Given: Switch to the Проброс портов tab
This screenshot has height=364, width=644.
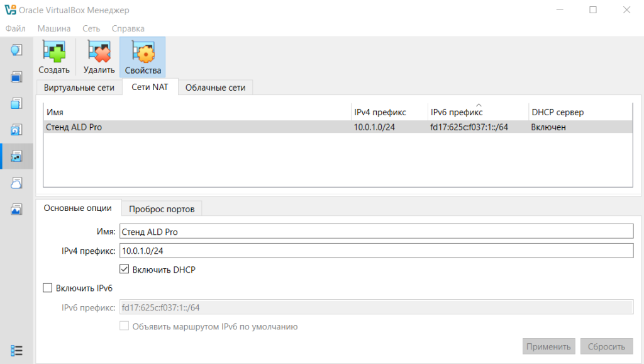Looking at the screenshot, I should click(x=162, y=208).
